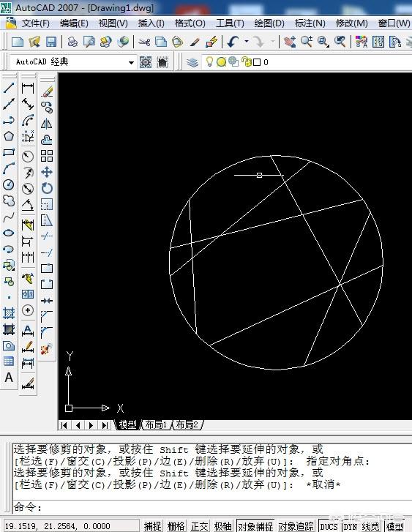The height and width of the screenshot is (532, 412).
Task: Toggle 栅格 grid display in status bar
Action: [x=176, y=526]
